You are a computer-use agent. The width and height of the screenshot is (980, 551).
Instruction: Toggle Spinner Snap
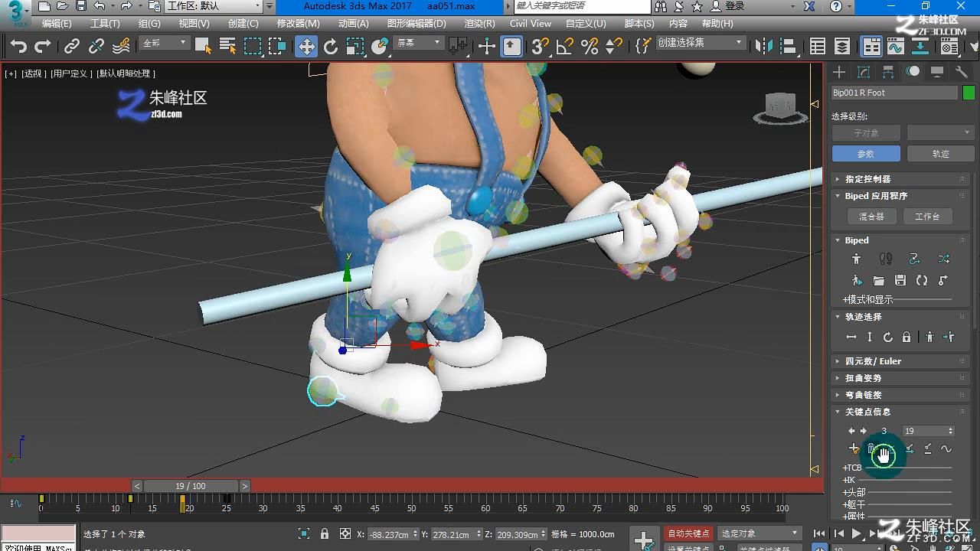point(614,47)
